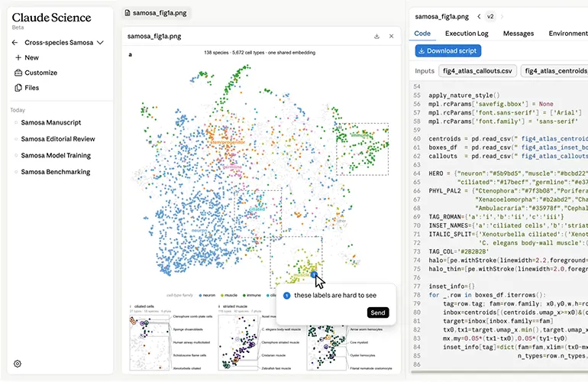Click the Claude Science logo title
Image resolution: width=588 pixels, height=382 pixels.
pos(51,18)
